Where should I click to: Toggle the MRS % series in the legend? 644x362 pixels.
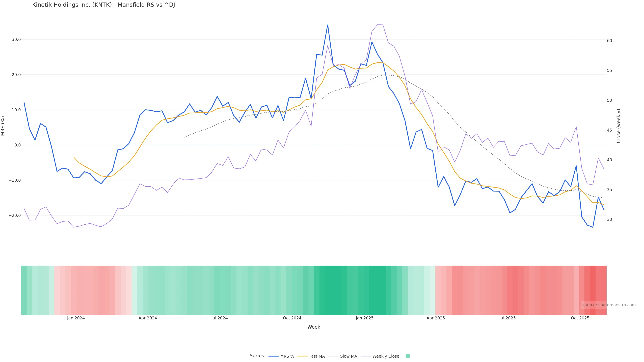287,356
